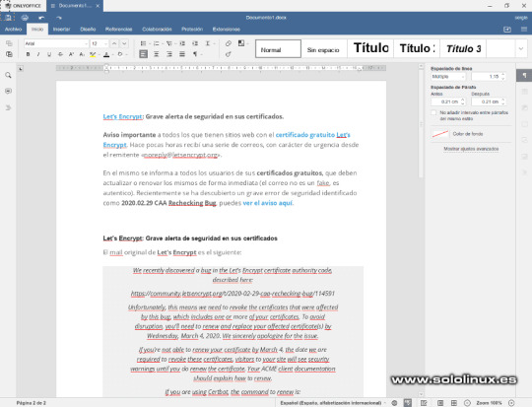Screen dimensions: 532x407
Task: Click the set document language globe icon
Action: [394, 403]
